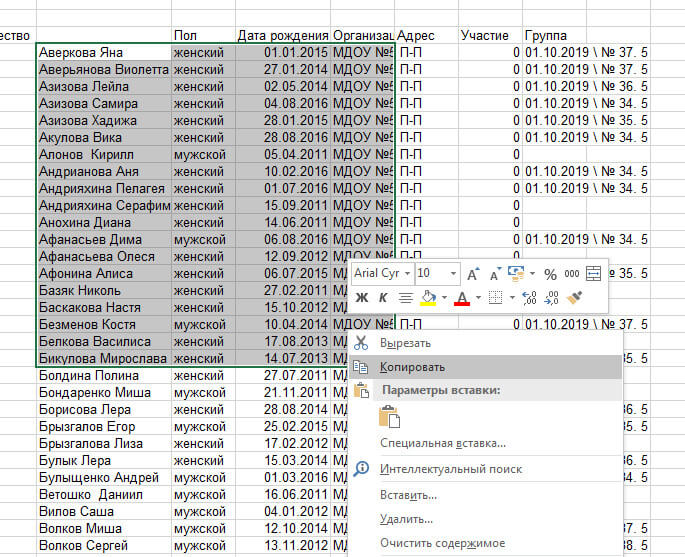
Task: Open the Arial Cyr font name dropdown
Action: point(405,273)
